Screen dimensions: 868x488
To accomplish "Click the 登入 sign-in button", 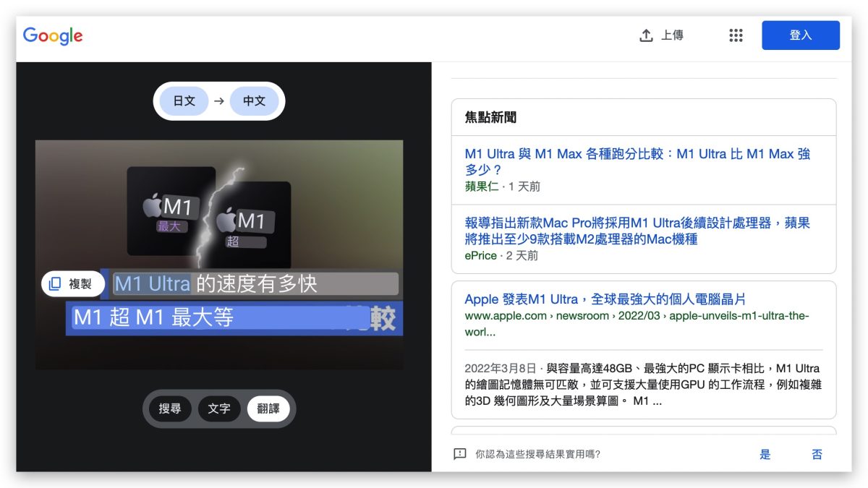I will coord(801,35).
